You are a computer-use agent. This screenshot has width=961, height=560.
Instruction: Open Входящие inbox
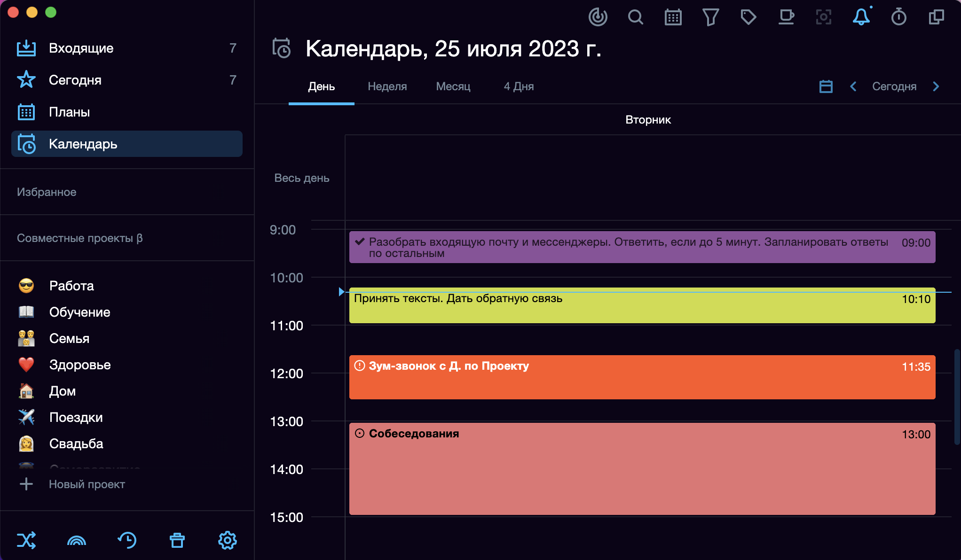click(127, 48)
